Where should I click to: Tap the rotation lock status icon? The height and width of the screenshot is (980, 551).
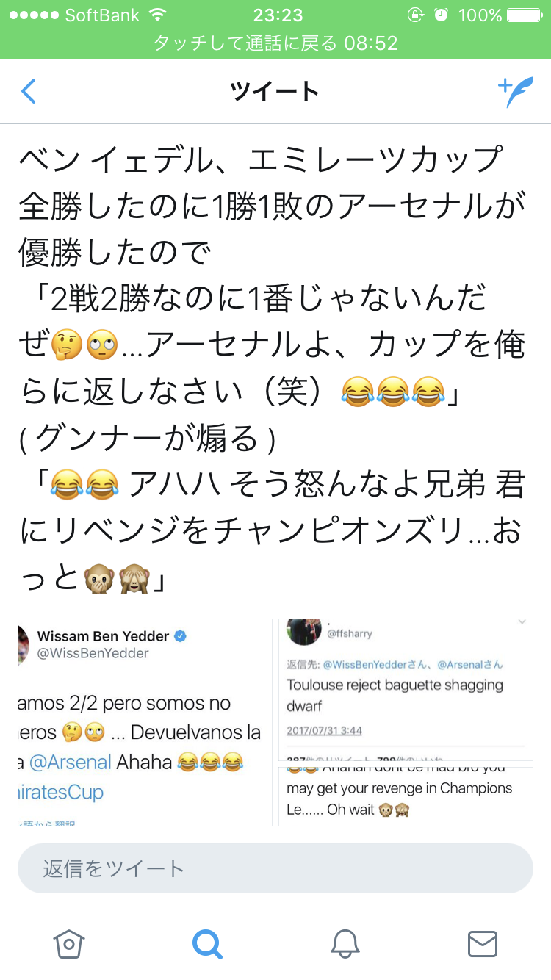tap(416, 15)
